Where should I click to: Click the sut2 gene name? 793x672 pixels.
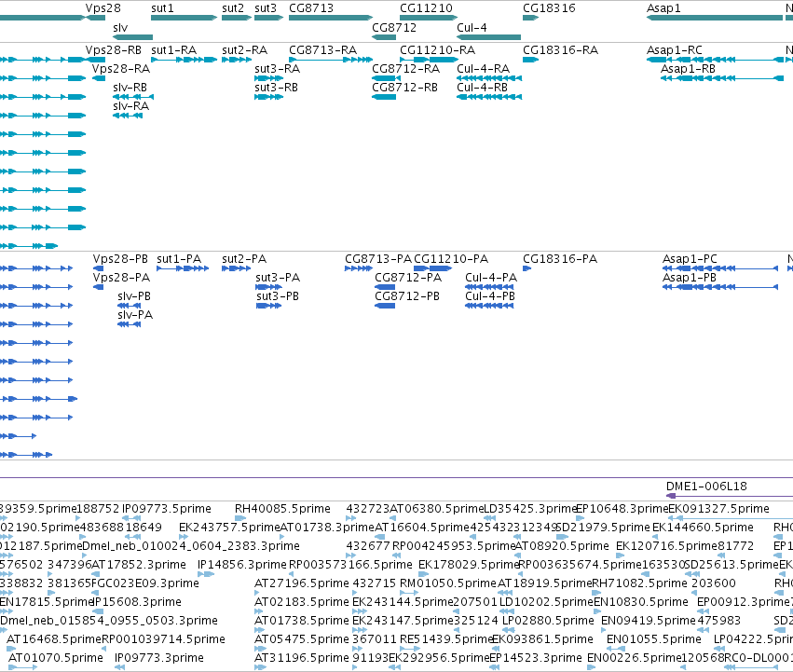[x=233, y=8]
